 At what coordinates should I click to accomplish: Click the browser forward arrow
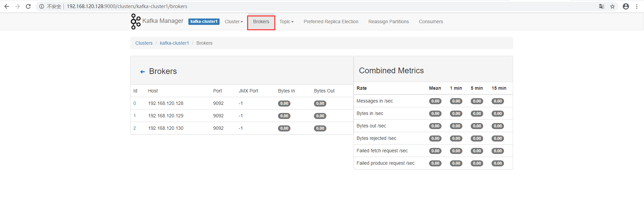click(17, 6)
